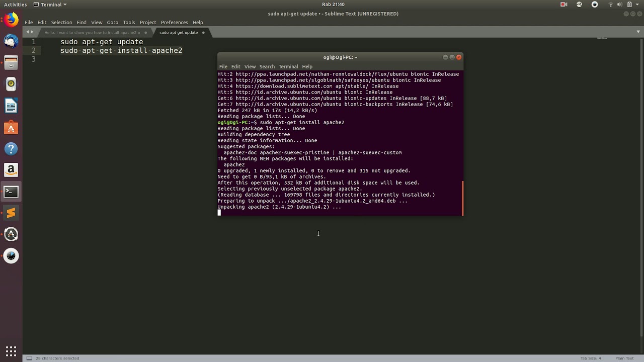
Task: Open the Wi-Fi network indicator
Action: coord(611,5)
